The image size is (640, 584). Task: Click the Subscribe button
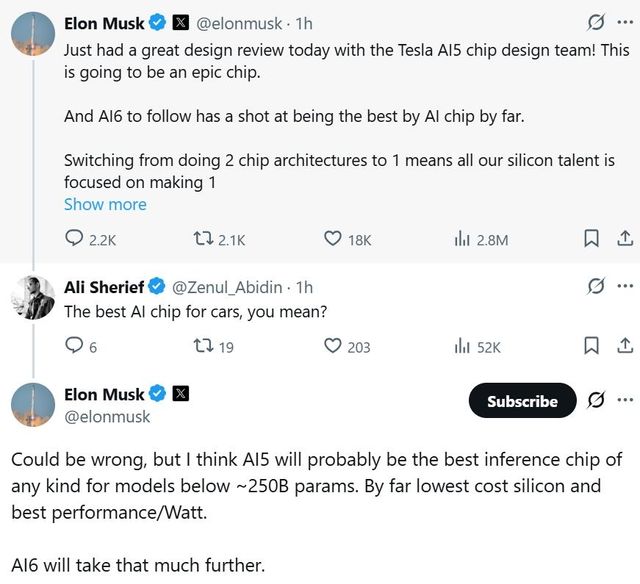(522, 401)
